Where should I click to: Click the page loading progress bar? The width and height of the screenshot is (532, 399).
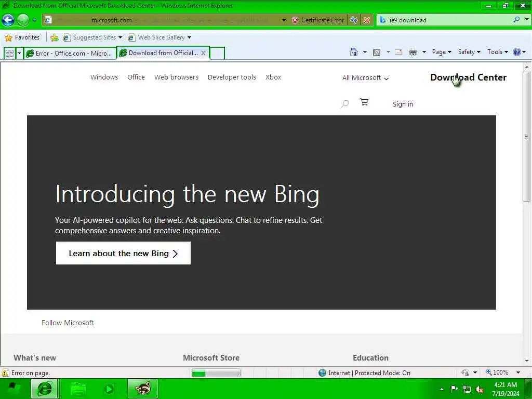(x=216, y=373)
